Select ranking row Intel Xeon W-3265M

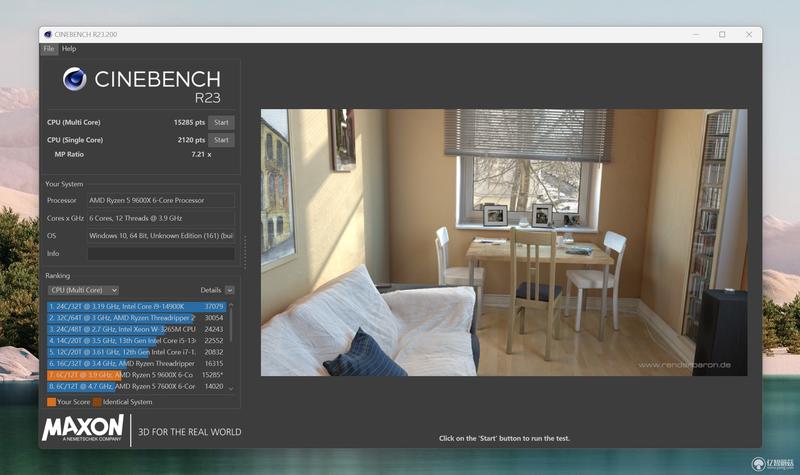136,329
